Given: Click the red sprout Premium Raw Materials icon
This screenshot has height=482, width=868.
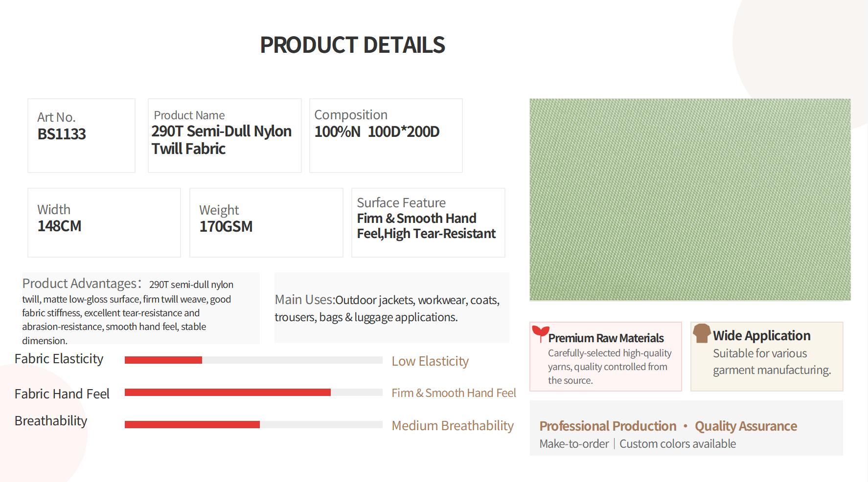Looking at the screenshot, I should click(540, 333).
